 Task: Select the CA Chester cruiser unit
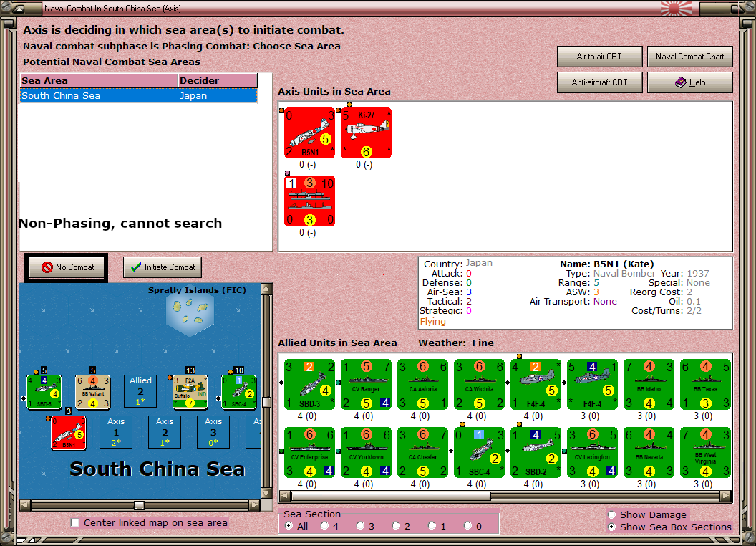point(422,453)
